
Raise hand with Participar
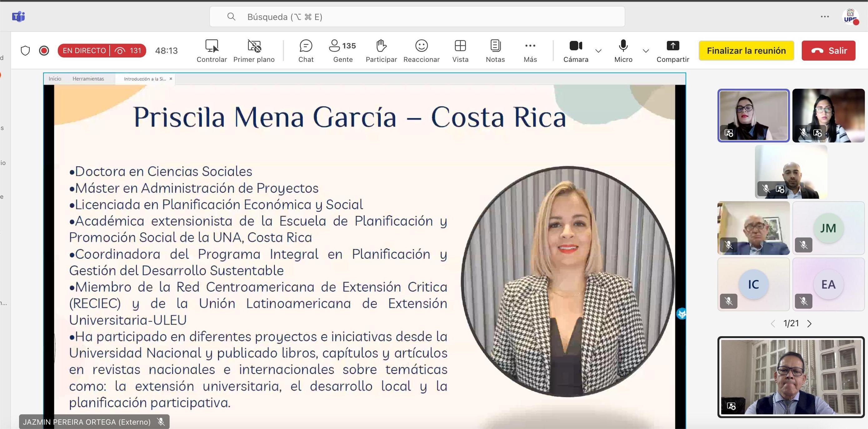(381, 51)
